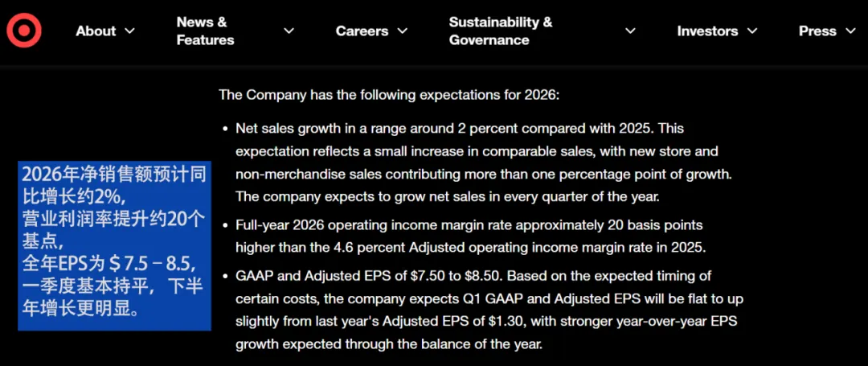Click the blue Chinese summary annotation box

tap(114, 245)
